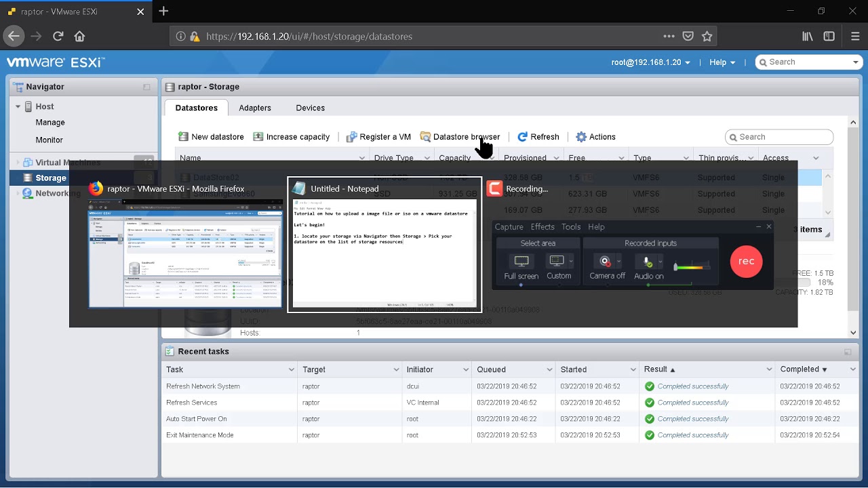Viewport: 868px width, 488px height.
Task: Click the storage panel vertical scrollbar
Action: coord(854,227)
